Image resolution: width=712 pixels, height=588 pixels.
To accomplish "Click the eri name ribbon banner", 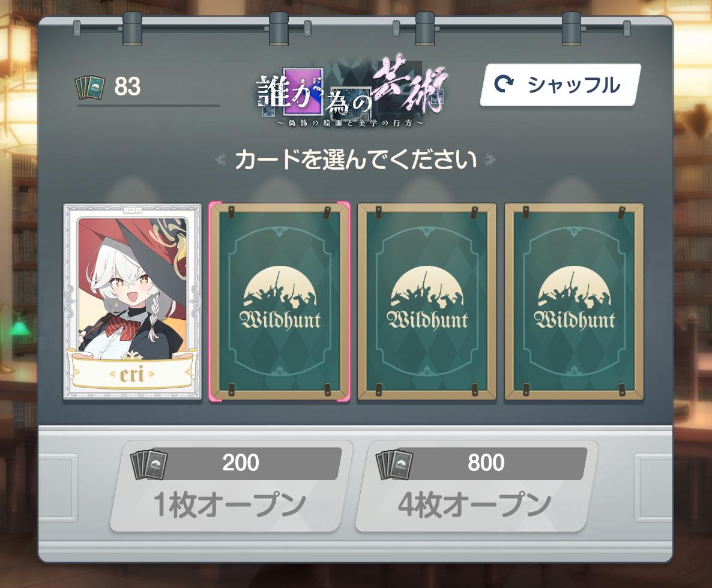I will 132,372.
